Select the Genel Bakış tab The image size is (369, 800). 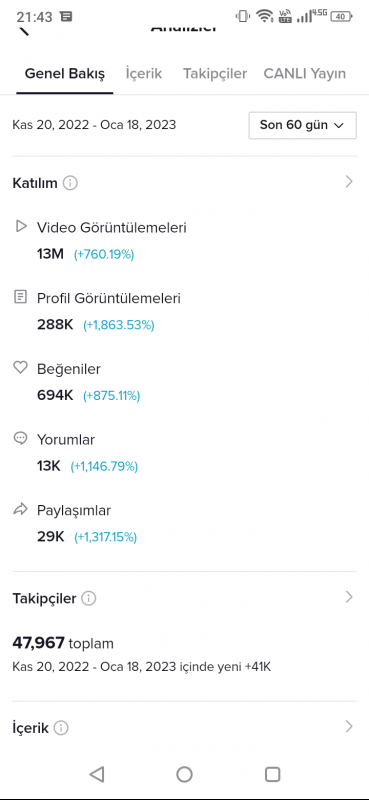(x=65, y=73)
